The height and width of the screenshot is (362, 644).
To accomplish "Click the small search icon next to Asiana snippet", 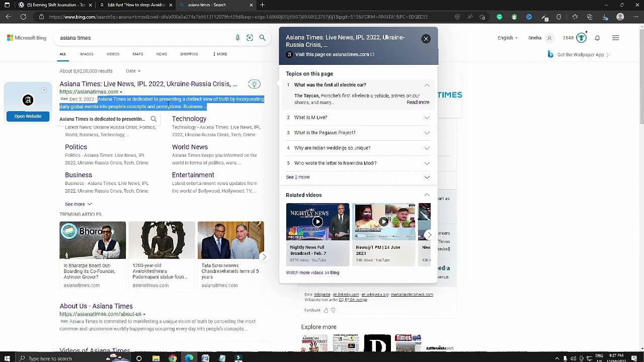I will coord(153,119).
